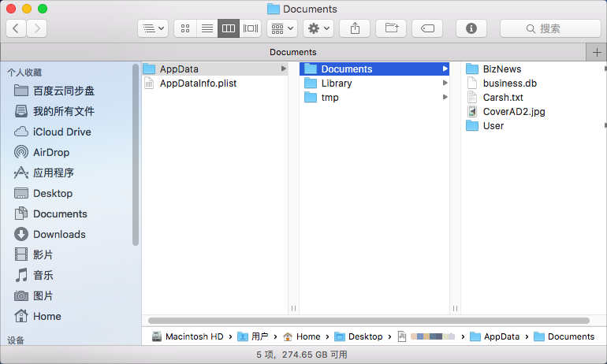
Task: Open 百度云同步盘 in the sidebar
Action: coord(54,91)
